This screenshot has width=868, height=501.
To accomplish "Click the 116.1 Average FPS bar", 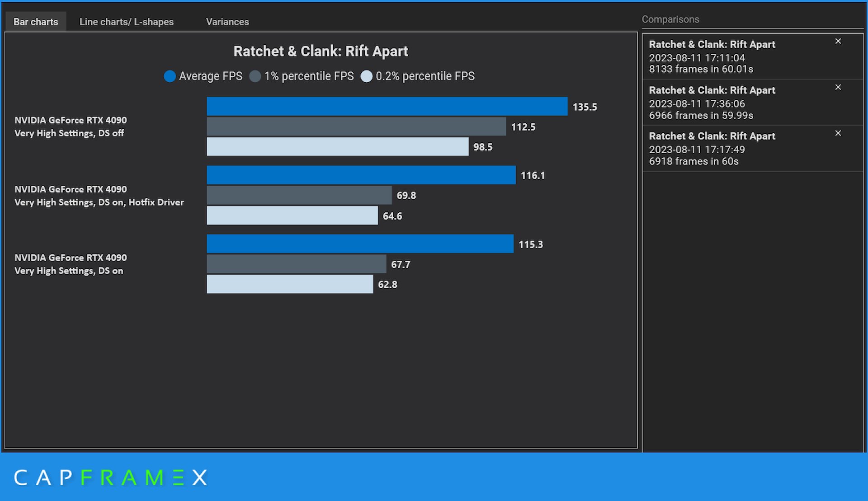I will tap(361, 175).
